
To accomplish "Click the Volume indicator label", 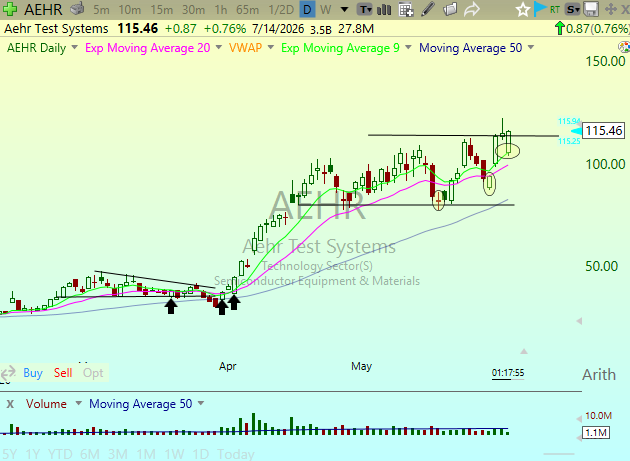I will (x=46, y=404).
